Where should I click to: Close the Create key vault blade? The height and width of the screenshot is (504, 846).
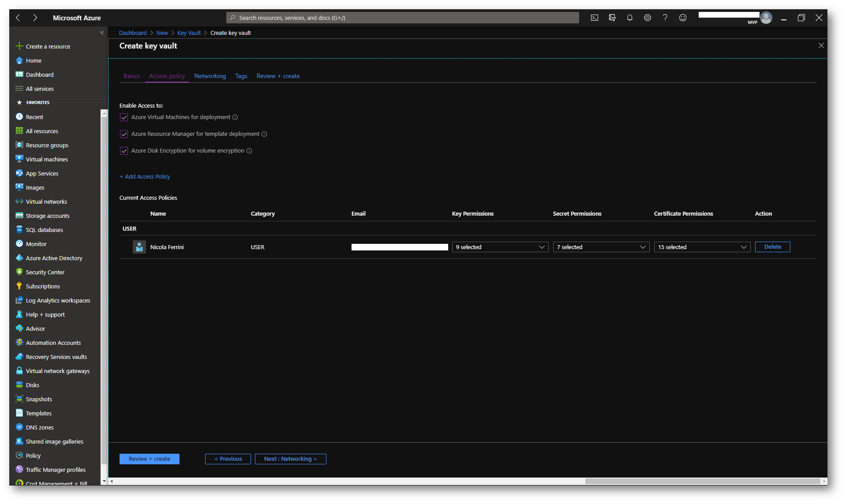821,45
